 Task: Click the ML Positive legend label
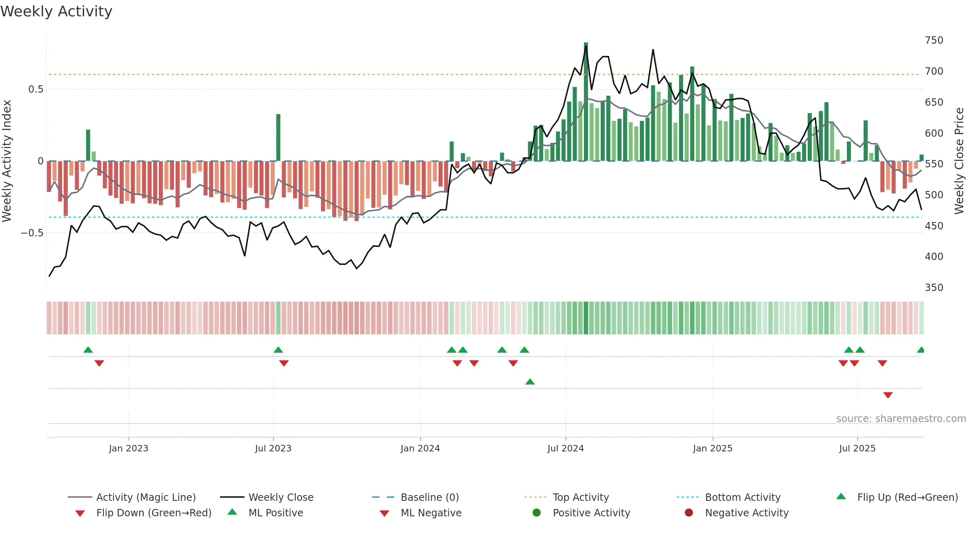point(276,513)
